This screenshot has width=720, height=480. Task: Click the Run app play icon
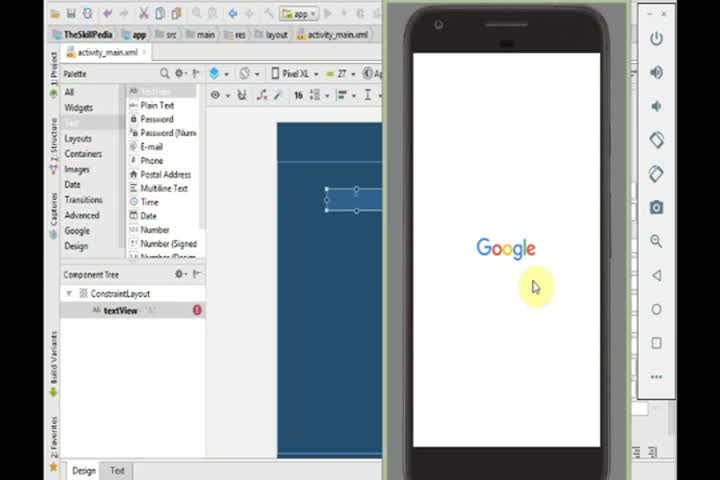328,14
